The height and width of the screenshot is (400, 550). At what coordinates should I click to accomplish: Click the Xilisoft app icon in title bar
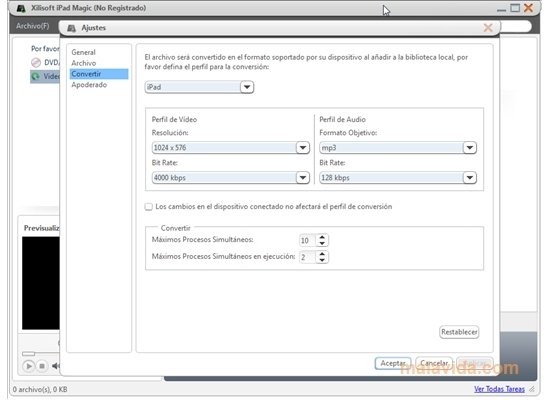pyautogui.click(x=21, y=8)
